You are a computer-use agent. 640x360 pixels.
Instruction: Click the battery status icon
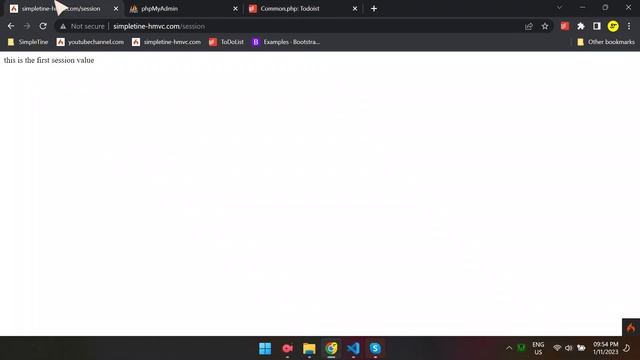tap(581, 348)
